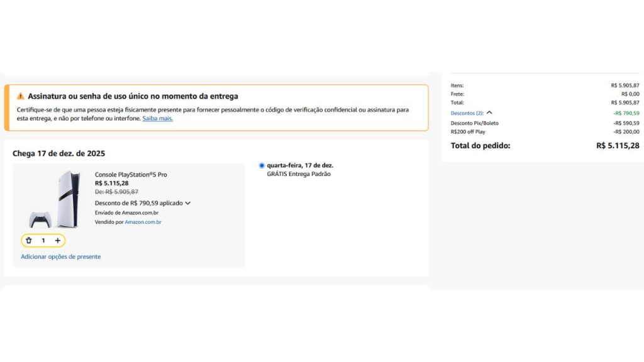Open the Amazon.com.br seller link
The image size is (644, 362).
(x=143, y=222)
